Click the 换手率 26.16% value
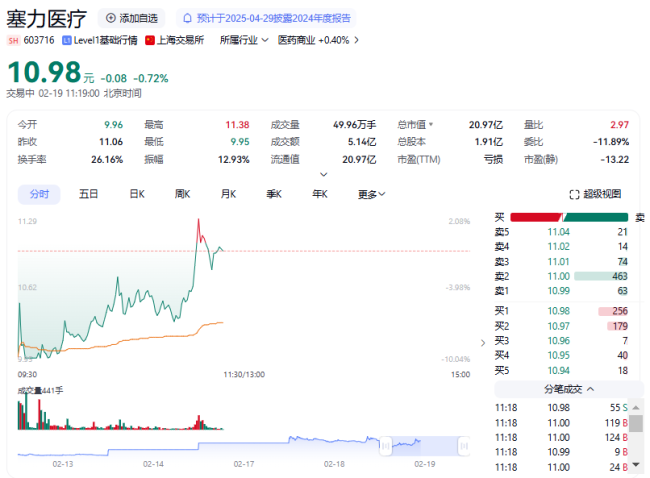Screen dimensions: 650x478 [x=107, y=160]
